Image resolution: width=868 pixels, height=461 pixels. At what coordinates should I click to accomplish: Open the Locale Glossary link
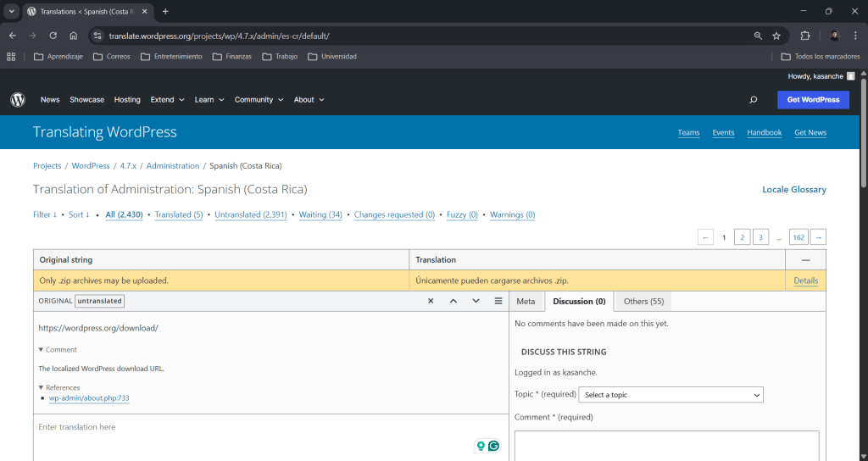point(793,190)
